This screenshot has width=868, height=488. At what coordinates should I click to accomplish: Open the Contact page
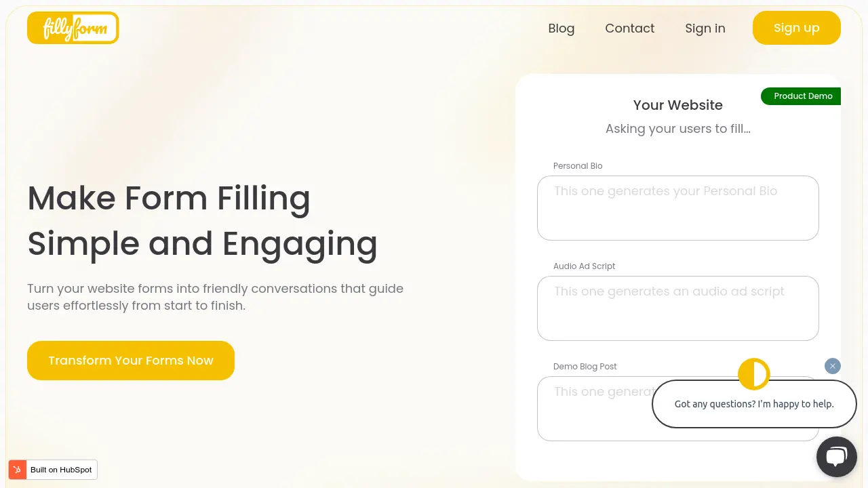click(x=629, y=28)
